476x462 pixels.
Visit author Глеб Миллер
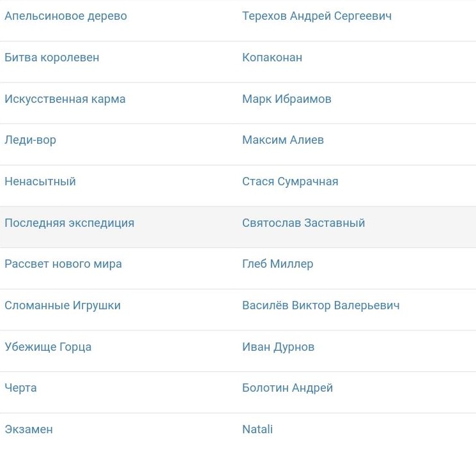point(278,264)
